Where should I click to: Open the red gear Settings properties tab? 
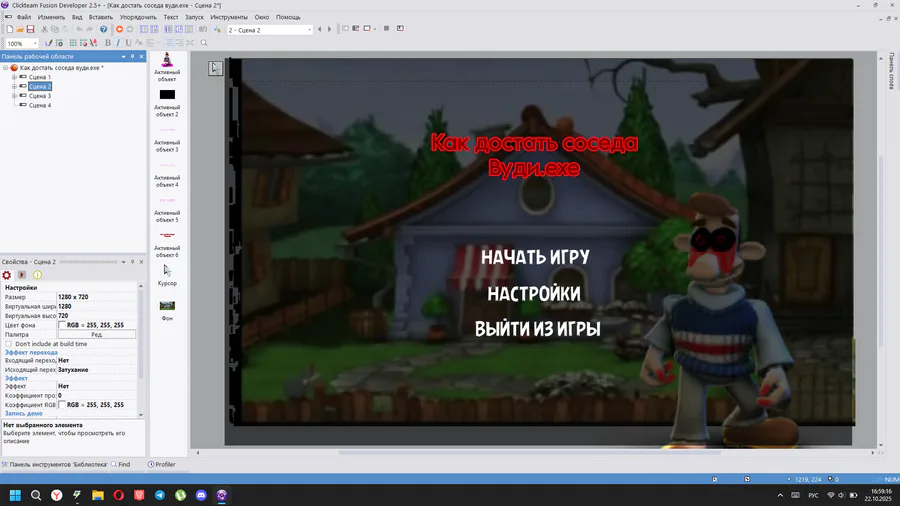click(x=7, y=275)
